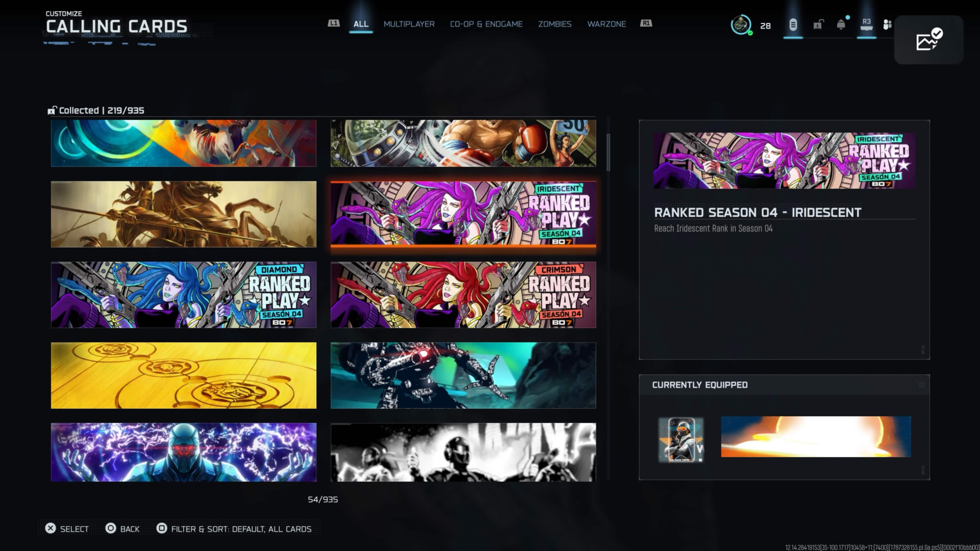This screenshot has width=980, height=551.
Task: Click the square button glyph beside FILTER & SORT
Action: (162, 528)
